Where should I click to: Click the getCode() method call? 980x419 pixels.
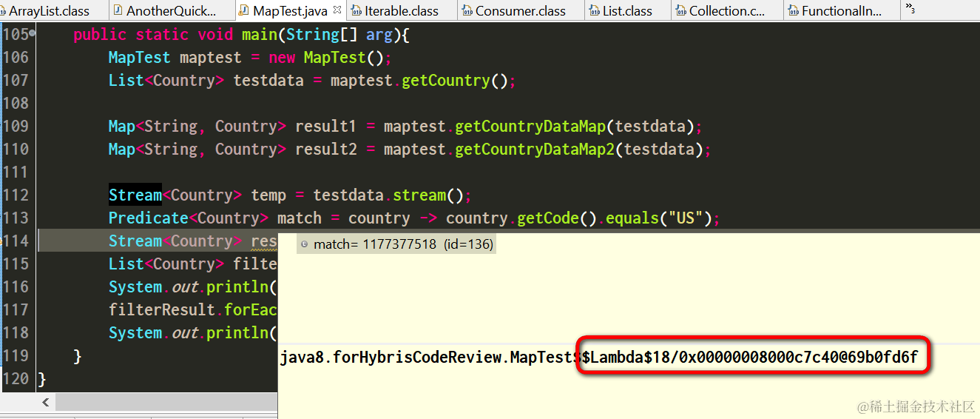pyautogui.click(x=557, y=218)
